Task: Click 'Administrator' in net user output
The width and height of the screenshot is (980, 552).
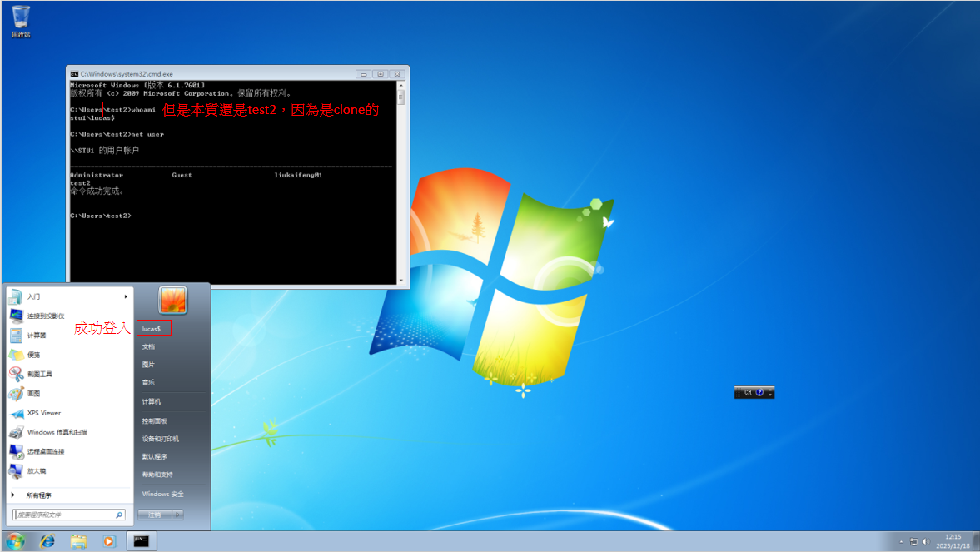Action: 97,175
